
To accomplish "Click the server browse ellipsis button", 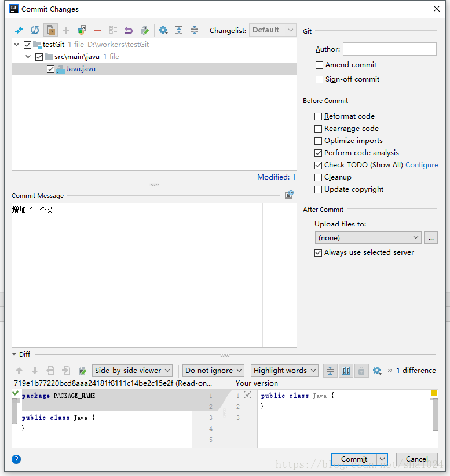I will click(431, 237).
